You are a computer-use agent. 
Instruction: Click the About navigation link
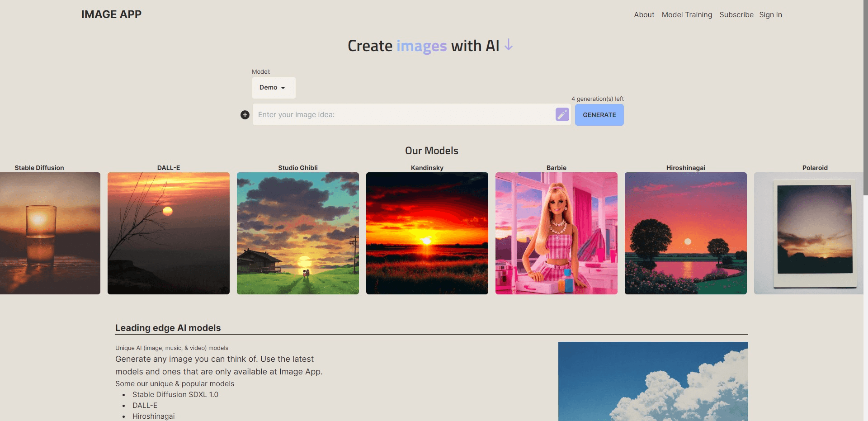click(644, 14)
